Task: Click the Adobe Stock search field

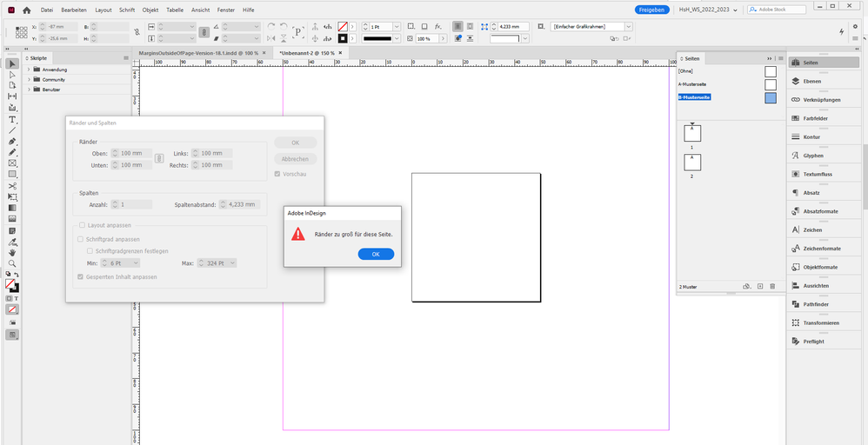Action: [777, 10]
